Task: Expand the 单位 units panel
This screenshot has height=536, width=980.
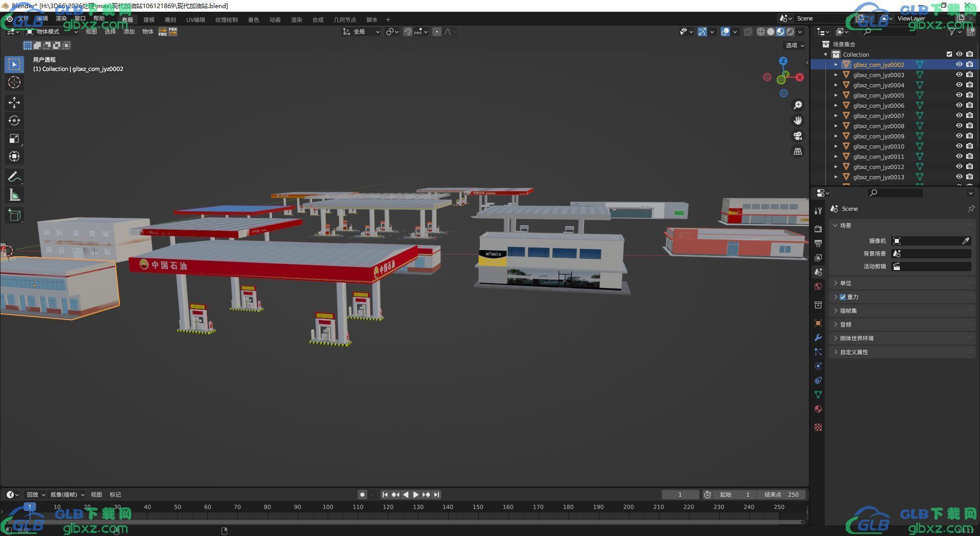Action: tap(902, 283)
